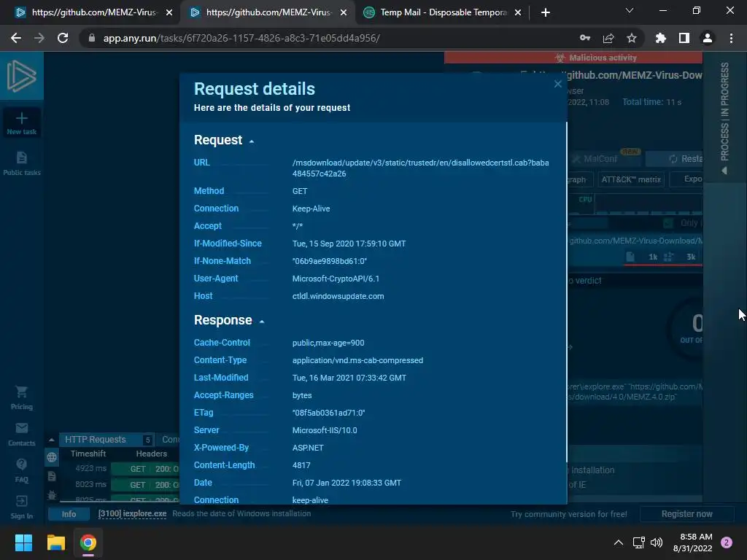Toggle the Only checkbox behind dialog
Screen dimensions: 747x560
point(668,223)
